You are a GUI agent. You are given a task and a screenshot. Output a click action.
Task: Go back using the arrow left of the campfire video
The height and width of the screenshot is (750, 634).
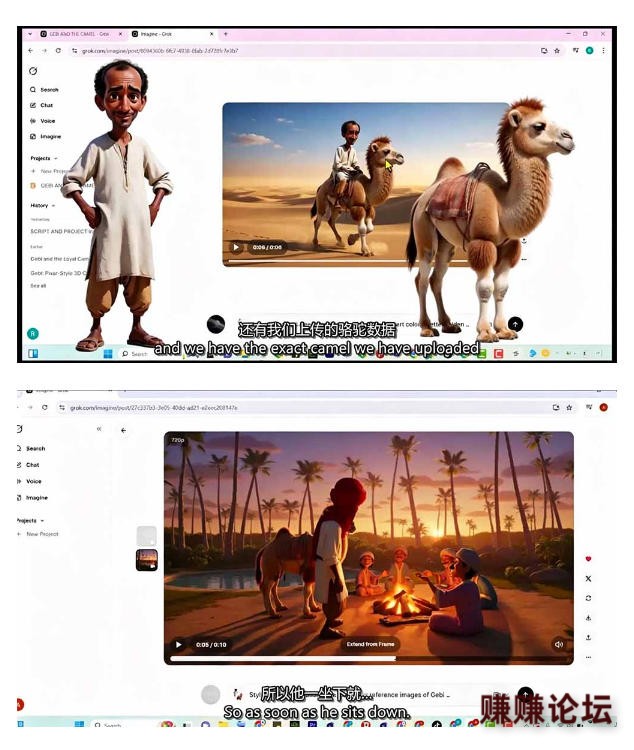click(123, 430)
